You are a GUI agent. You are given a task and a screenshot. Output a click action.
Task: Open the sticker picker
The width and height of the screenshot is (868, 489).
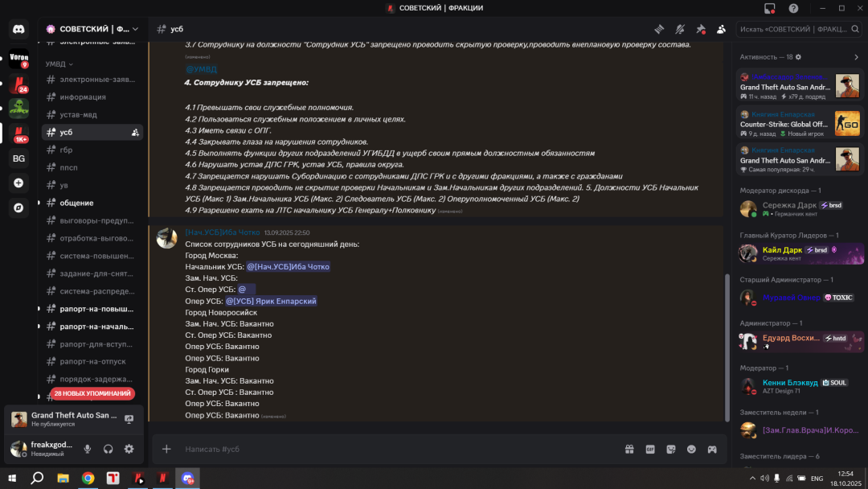671,449
